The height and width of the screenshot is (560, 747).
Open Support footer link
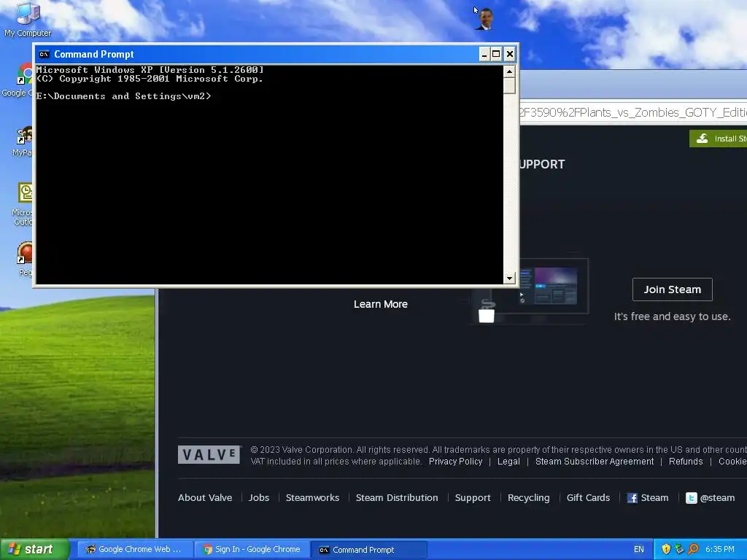(473, 497)
